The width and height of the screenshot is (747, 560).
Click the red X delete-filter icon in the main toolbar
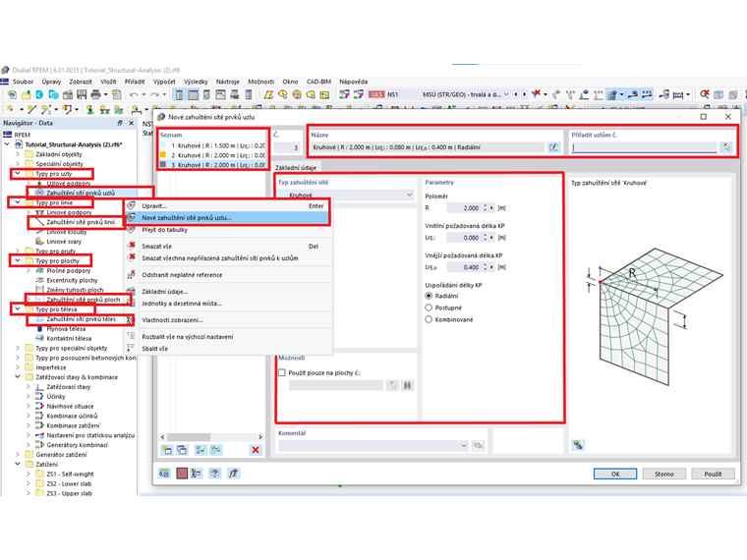coord(536,94)
